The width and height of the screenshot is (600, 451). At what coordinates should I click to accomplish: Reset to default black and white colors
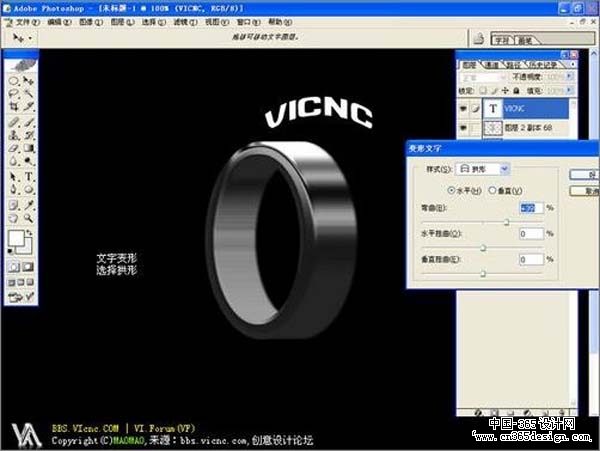tap(10, 251)
